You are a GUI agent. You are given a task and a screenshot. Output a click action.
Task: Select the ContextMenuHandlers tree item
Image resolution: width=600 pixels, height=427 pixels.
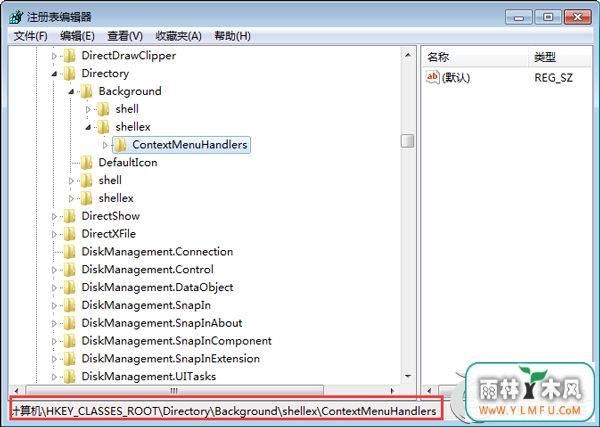tap(181, 145)
